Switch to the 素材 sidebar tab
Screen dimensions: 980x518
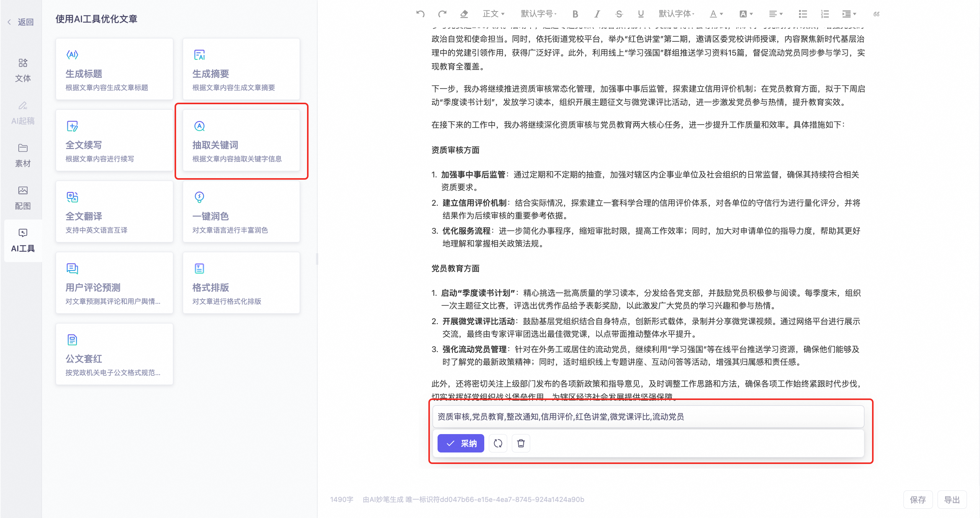[23, 155]
